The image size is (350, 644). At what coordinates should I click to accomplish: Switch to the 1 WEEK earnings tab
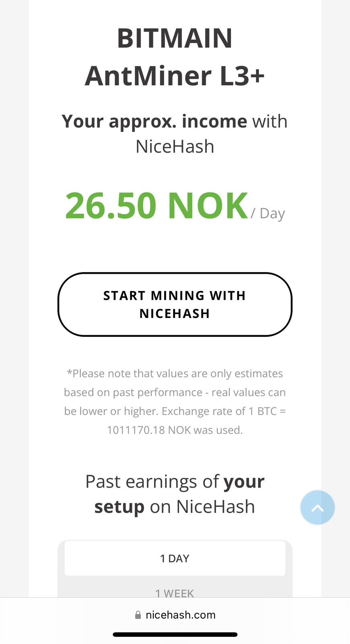coord(175,593)
